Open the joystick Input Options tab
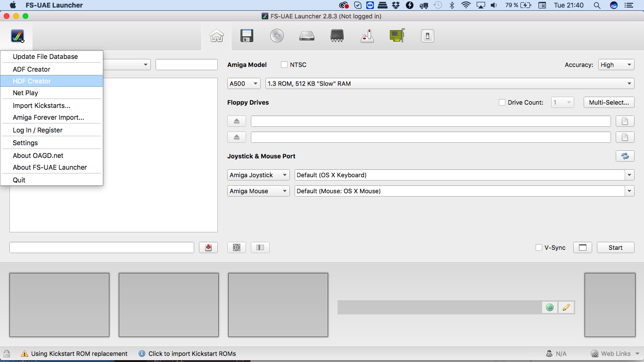Viewport: 644px width, 362px height. (367, 36)
